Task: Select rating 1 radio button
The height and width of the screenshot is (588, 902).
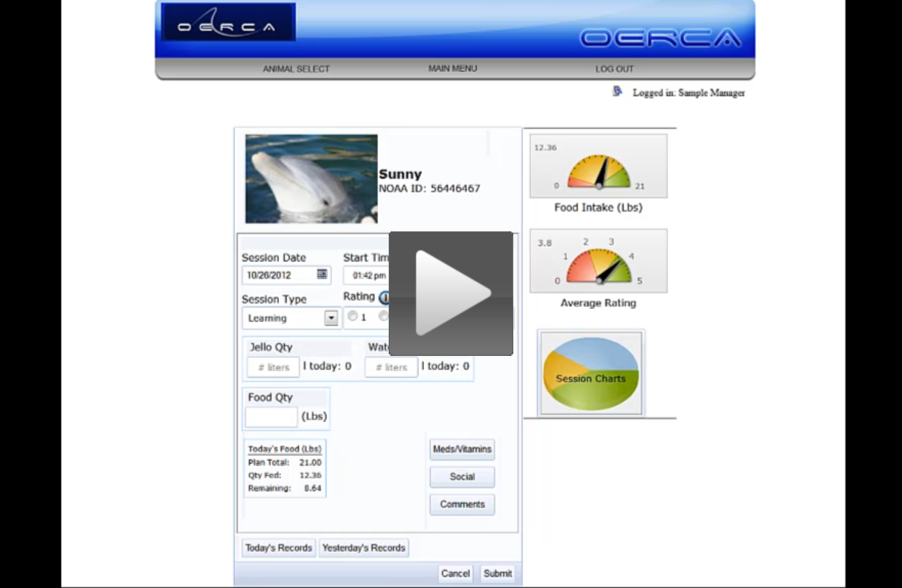Action: [x=353, y=316]
